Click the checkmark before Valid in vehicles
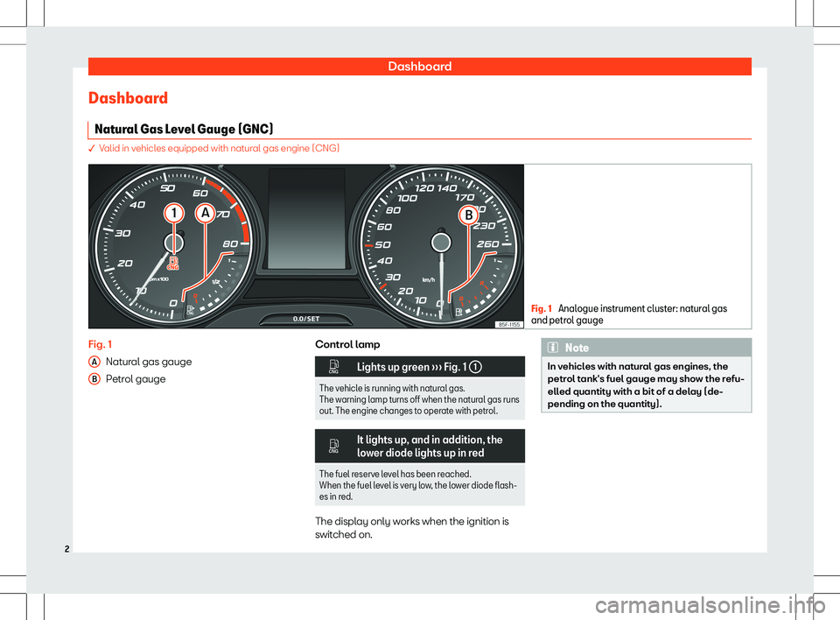840x620 pixels. [92, 149]
